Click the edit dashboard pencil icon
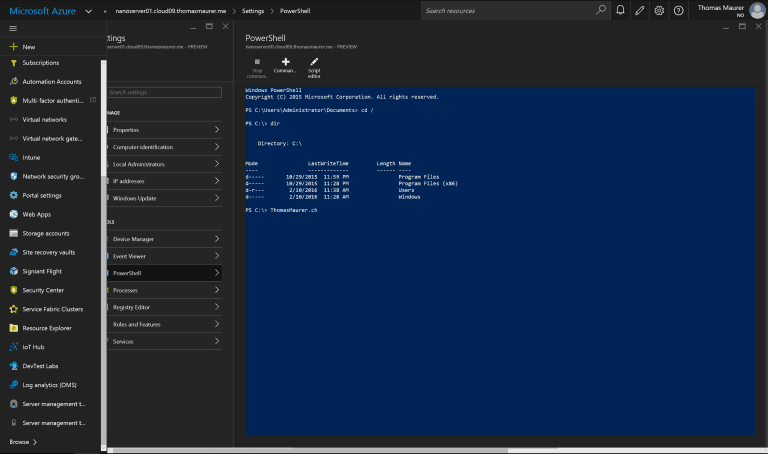 click(640, 10)
